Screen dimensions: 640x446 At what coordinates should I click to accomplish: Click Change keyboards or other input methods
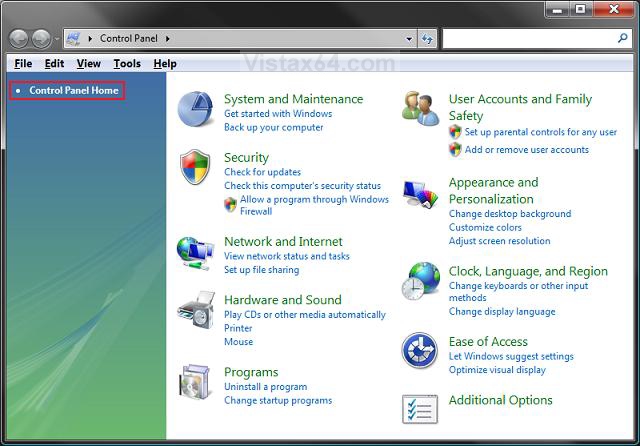(x=518, y=292)
